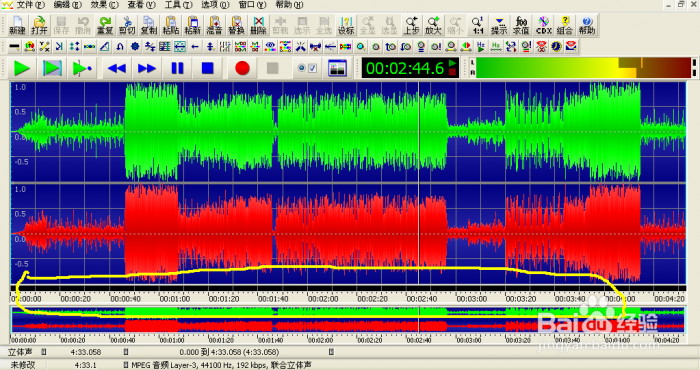Open the 效果(C) Effects menu
Viewport: 700px width, 370px height.
(x=104, y=5)
